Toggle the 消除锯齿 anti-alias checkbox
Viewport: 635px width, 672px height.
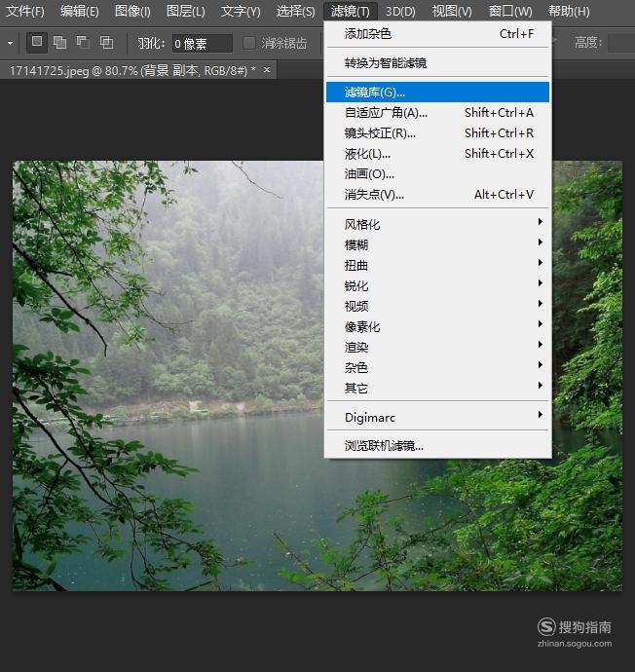[249, 43]
